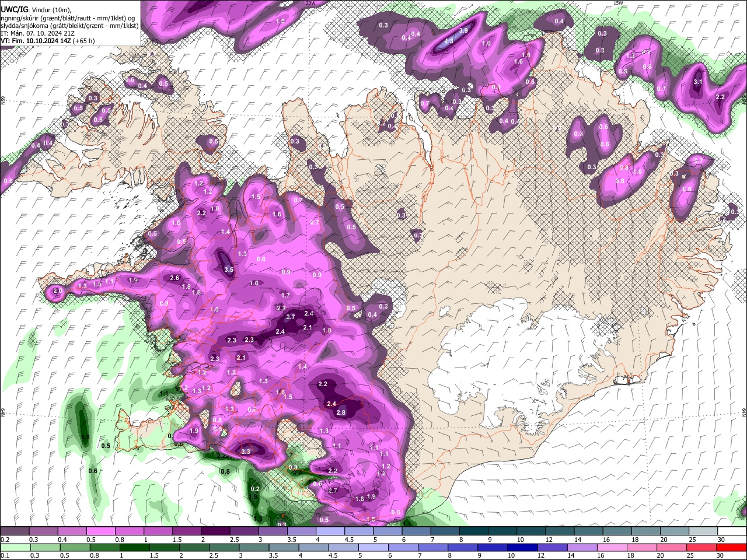
Task: Pick the darkest purple snow swatch between 2 and 2.5
Action: pyautogui.click(x=215, y=531)
